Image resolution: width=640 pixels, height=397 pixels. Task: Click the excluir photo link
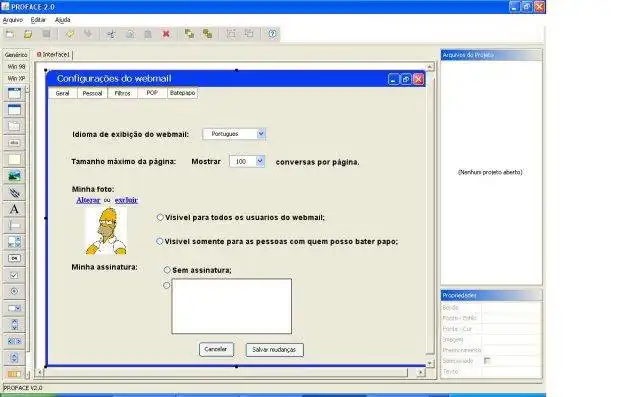tap(126, 200)
